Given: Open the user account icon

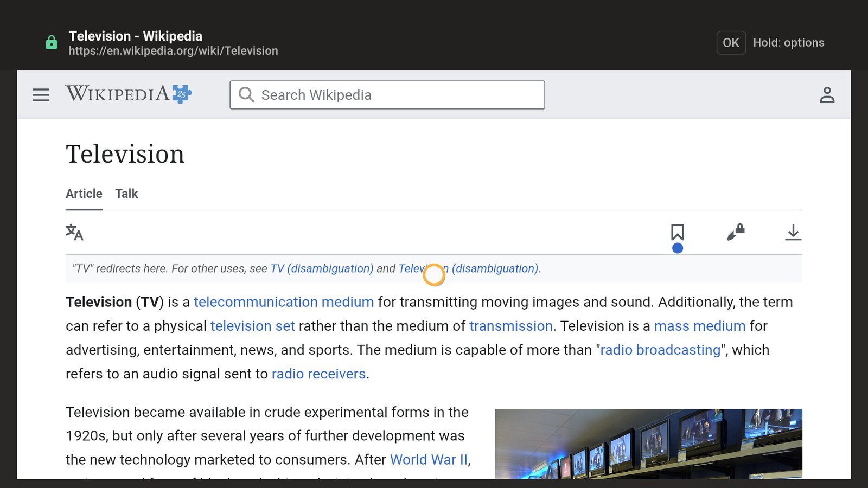Looking at the screenshot, I should pos(827,95).
